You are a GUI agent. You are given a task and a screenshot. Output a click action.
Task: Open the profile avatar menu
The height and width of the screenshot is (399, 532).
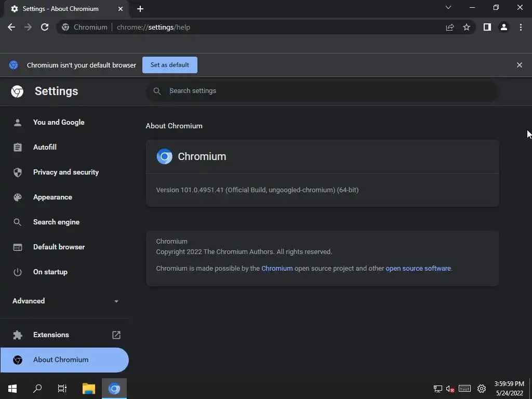point(504,27)
